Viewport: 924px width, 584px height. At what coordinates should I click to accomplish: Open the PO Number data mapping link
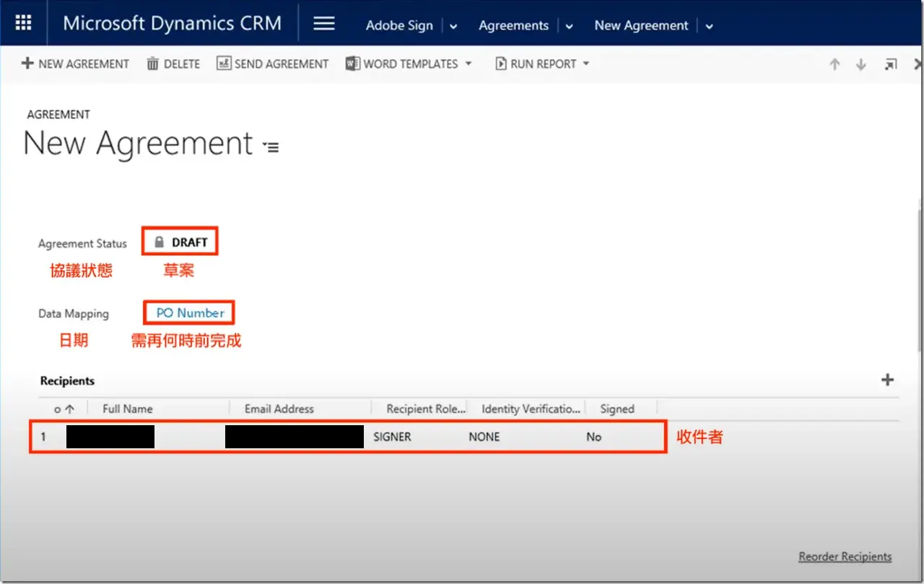[x=191, y=313]
